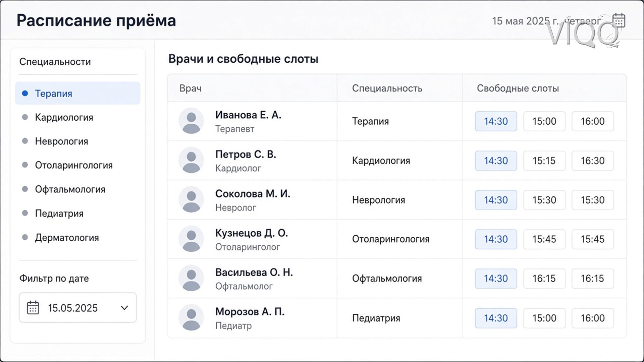Pick highlighted 14:30 slot for Морозов
This screenshot has width=644, height=362.
[496, 318]
